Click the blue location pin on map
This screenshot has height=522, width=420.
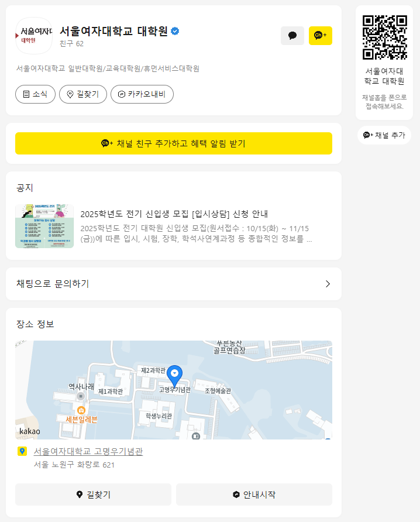tap(174, 376)
